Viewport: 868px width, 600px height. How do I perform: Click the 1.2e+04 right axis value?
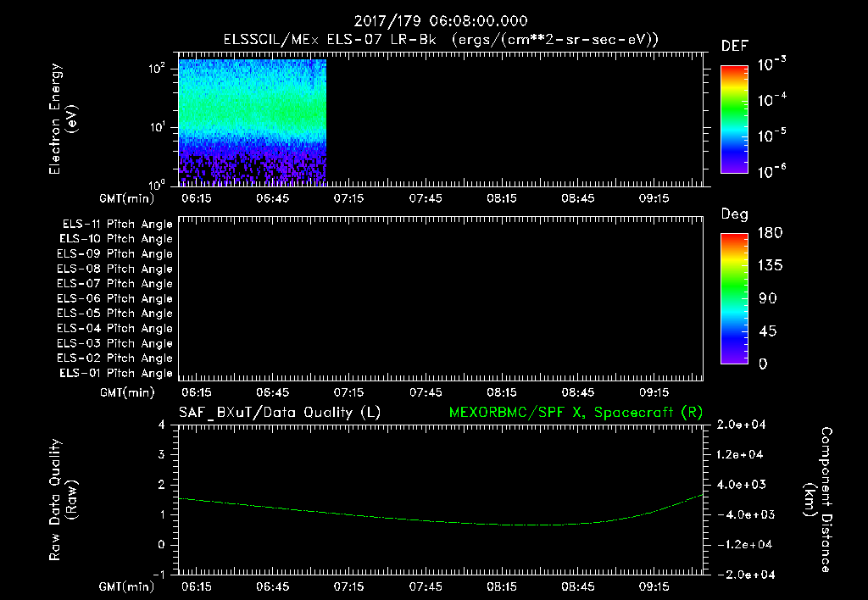tap(741, 455)
